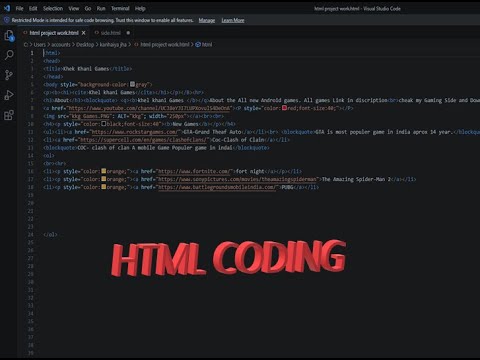Open the Run menu

click(x=101, y=8)
